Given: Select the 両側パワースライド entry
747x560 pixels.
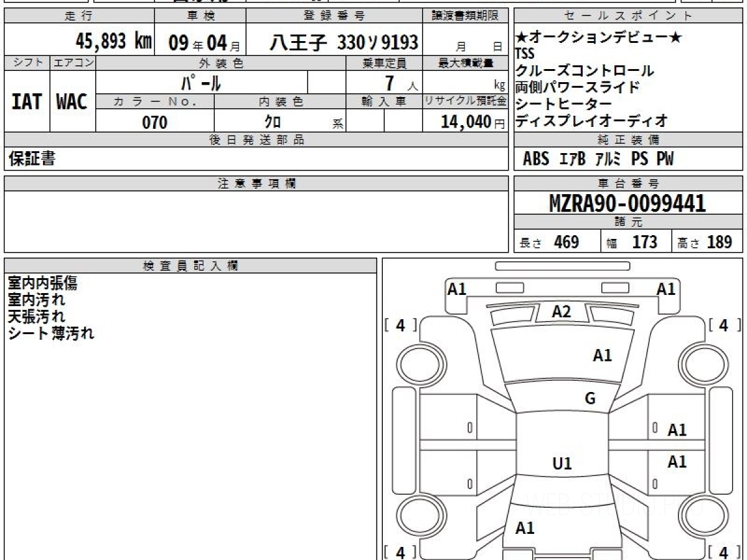Looking at the screenshot, I should pyautogui.click(x=577, y=87).
